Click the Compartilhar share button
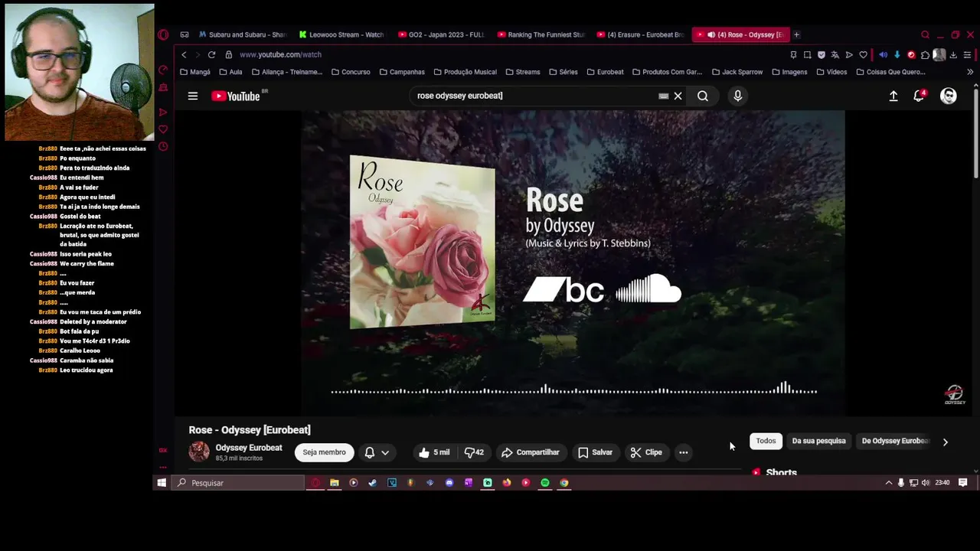 tap(531, 452)
